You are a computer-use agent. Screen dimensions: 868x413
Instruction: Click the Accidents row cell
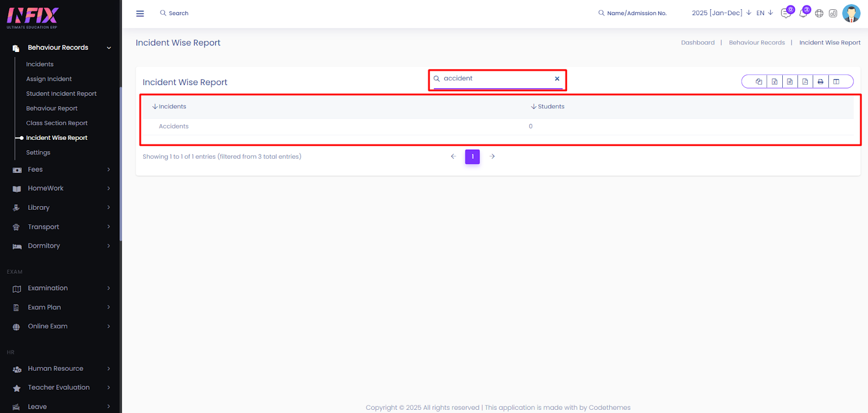point(174,126)
